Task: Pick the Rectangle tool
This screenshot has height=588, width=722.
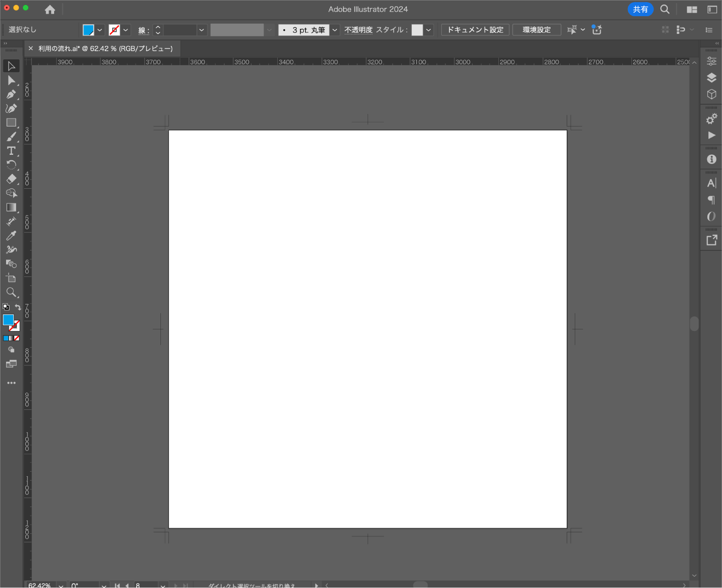Action: coord(11,123)
